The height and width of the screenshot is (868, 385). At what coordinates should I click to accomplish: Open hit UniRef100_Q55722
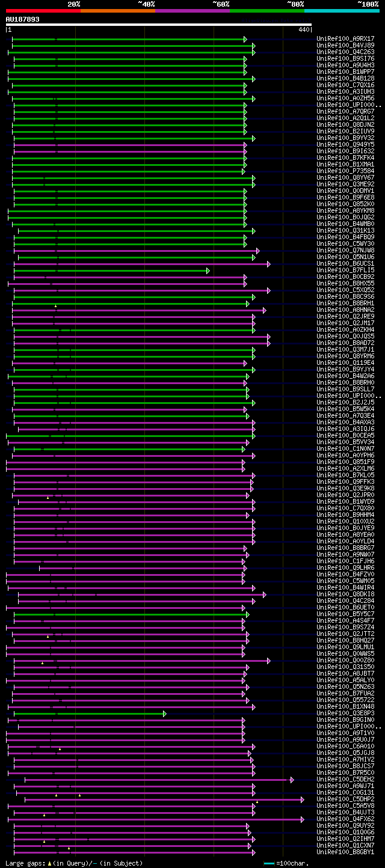(x=345, y=700)
